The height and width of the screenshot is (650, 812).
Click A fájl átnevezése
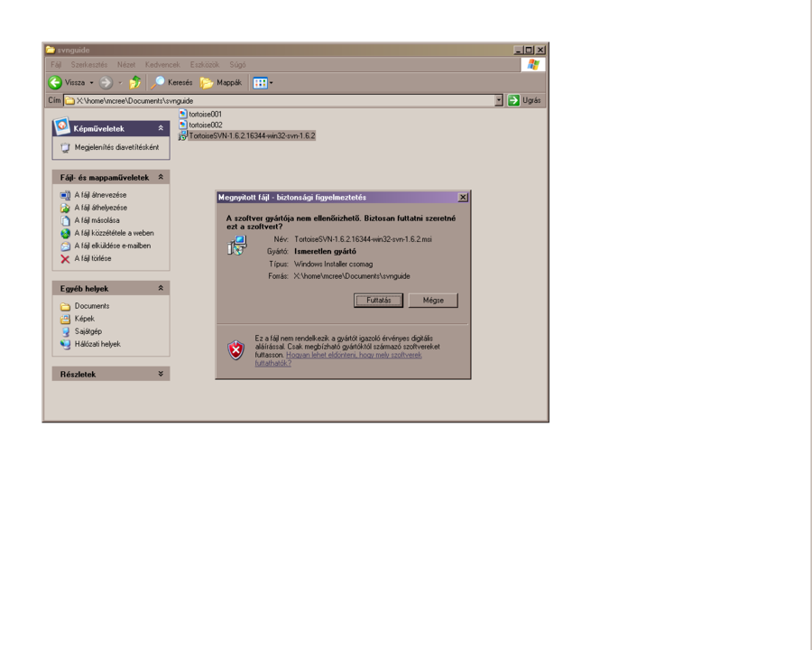pos(100,195)
